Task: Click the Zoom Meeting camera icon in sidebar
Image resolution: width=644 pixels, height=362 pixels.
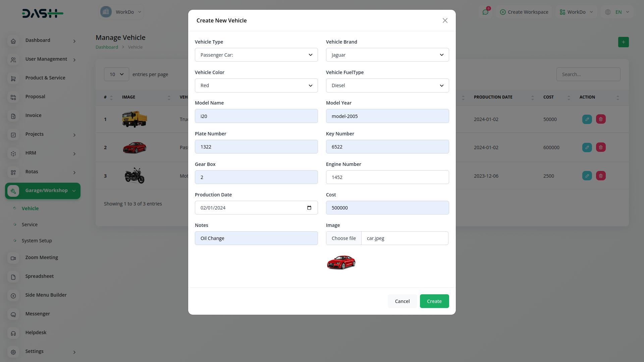Action: click(x=13, y=258)
